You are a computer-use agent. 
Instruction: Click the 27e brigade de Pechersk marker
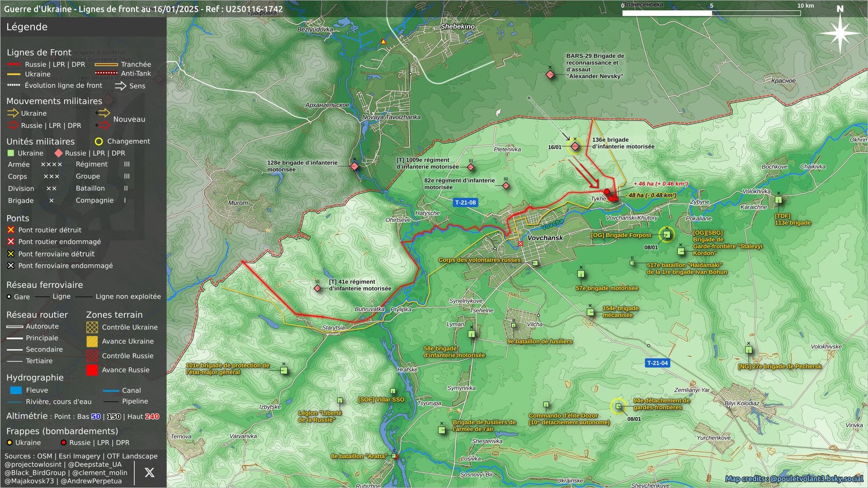pos(749,350)
